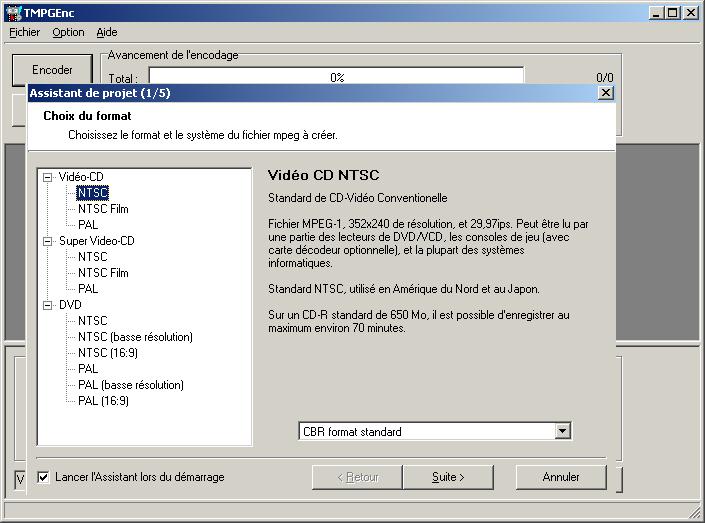
Task: Click the Encoder button
Action: [x=52, y=70]
